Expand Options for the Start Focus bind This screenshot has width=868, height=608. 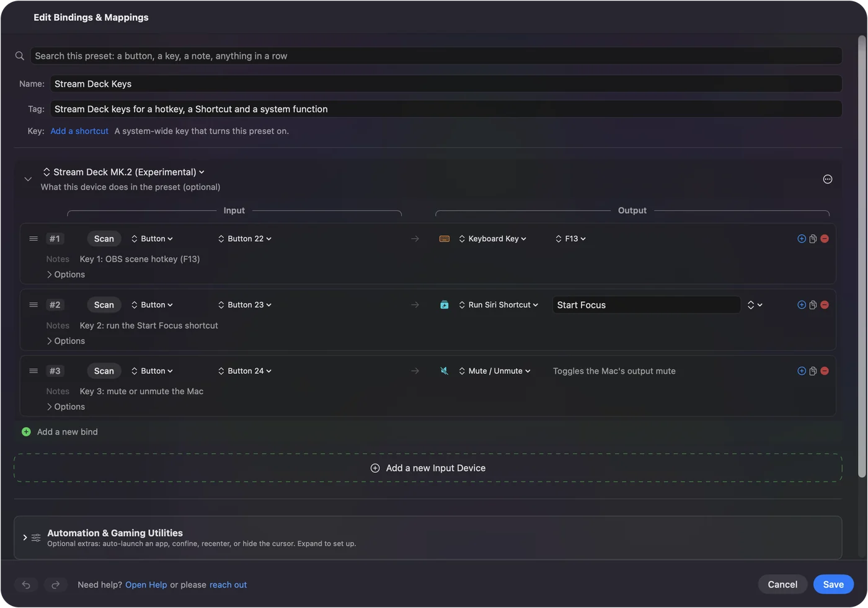pyautogui.click(x=66, y=341)
